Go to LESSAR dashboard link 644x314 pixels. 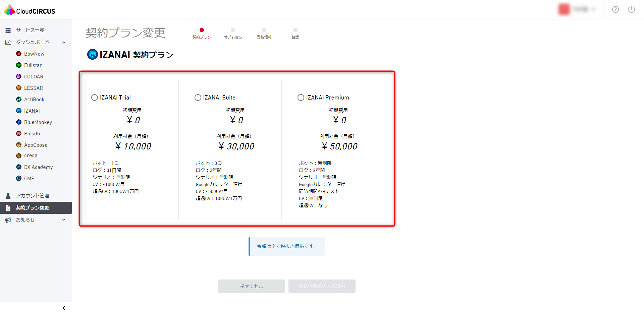pyautogui.click(x=34, y=88)
